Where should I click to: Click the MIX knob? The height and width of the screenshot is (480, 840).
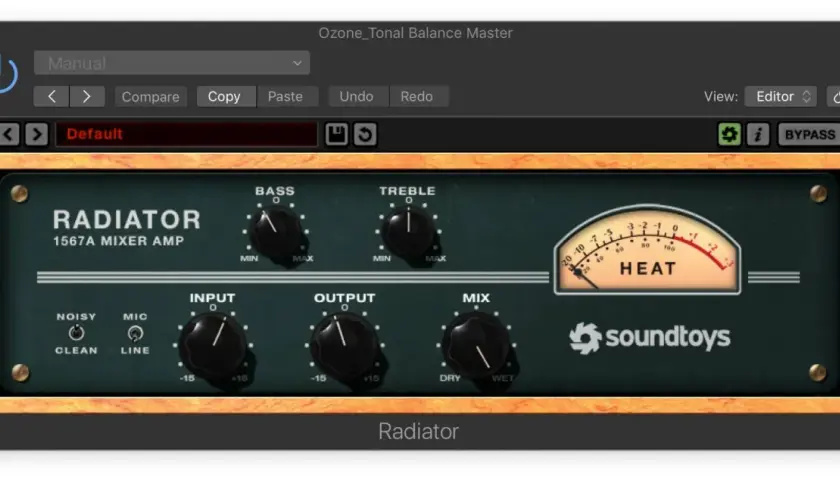(x=476, y=346)
